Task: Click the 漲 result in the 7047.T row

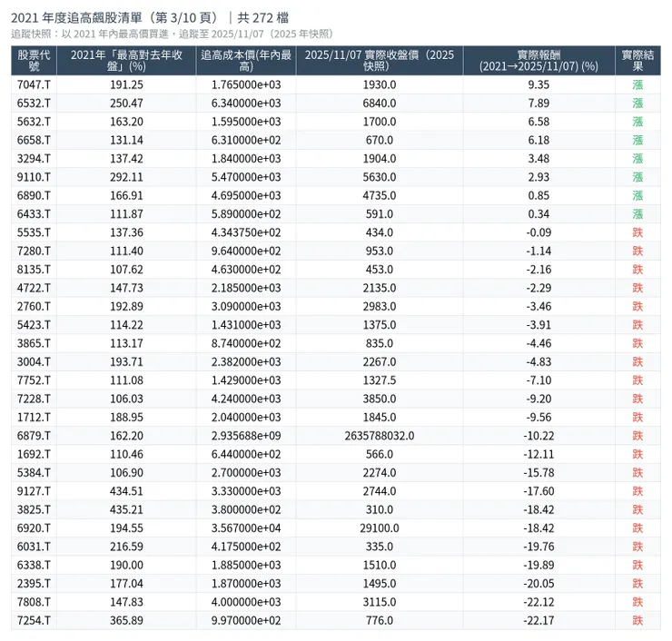Action: [637, 84]
